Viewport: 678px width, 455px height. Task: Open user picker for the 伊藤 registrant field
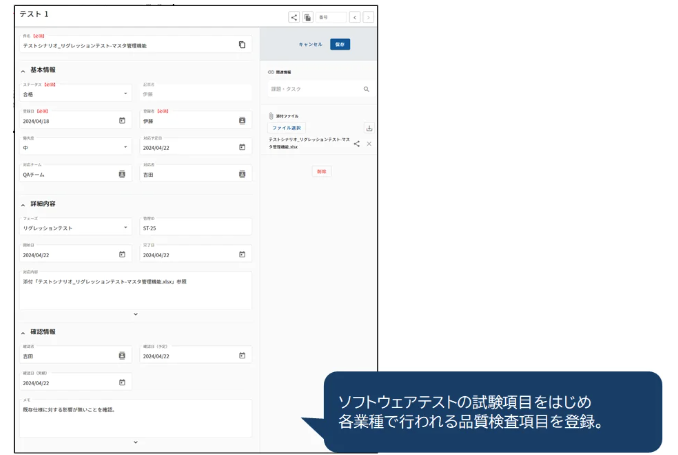click(x=242, y=121)
